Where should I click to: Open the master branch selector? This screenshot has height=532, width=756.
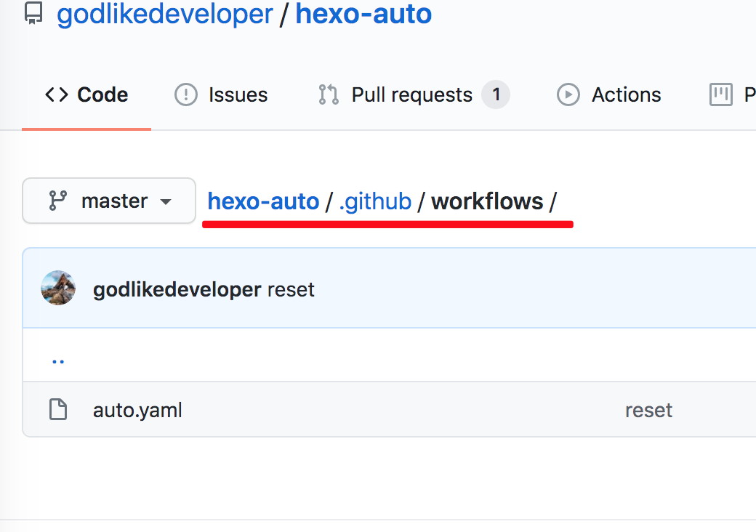click(x=108, y=201)
